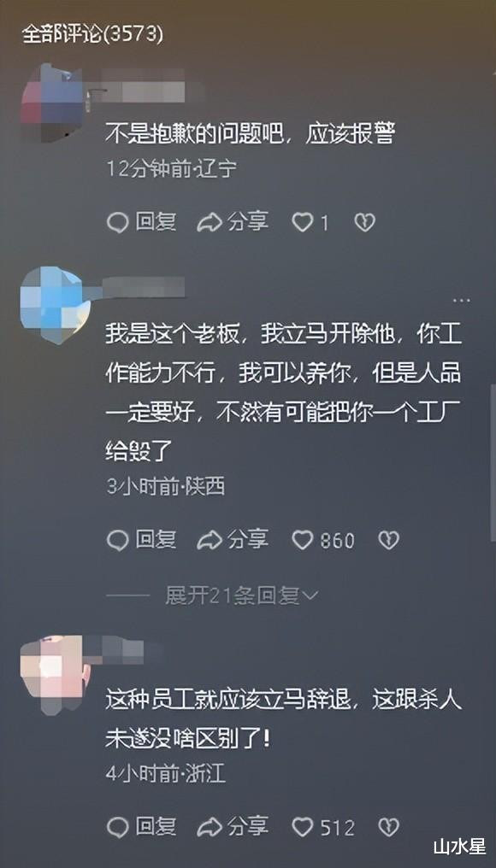Open first commenter's avatar profile

point(52,102)
